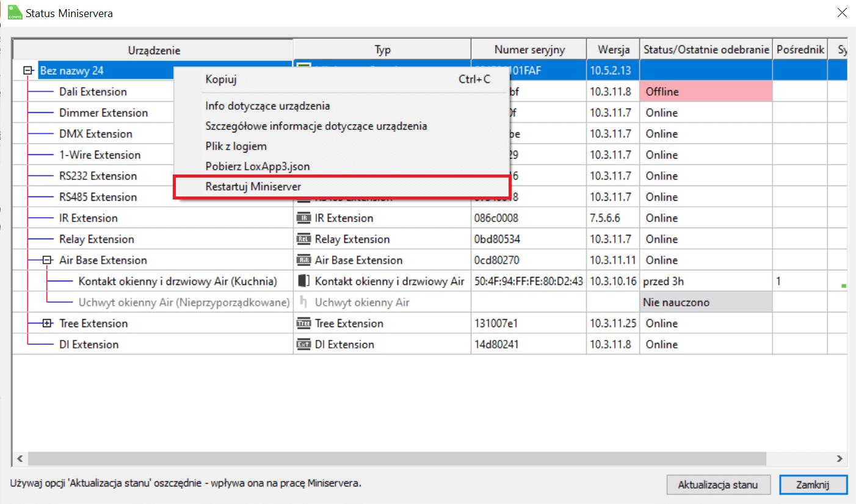Click the Loxone Config icon in title bar
Screen dimensions: 856x504
pos(15,13)
